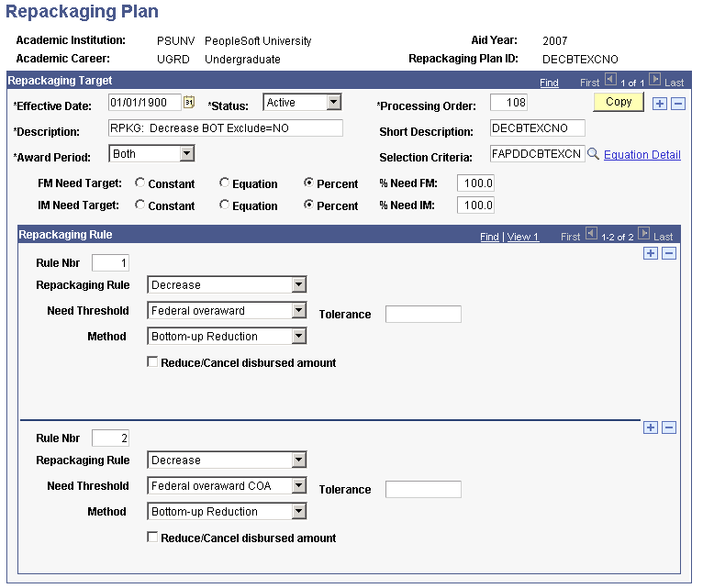Click the Rule Nbr 1 field

(110, 262)
